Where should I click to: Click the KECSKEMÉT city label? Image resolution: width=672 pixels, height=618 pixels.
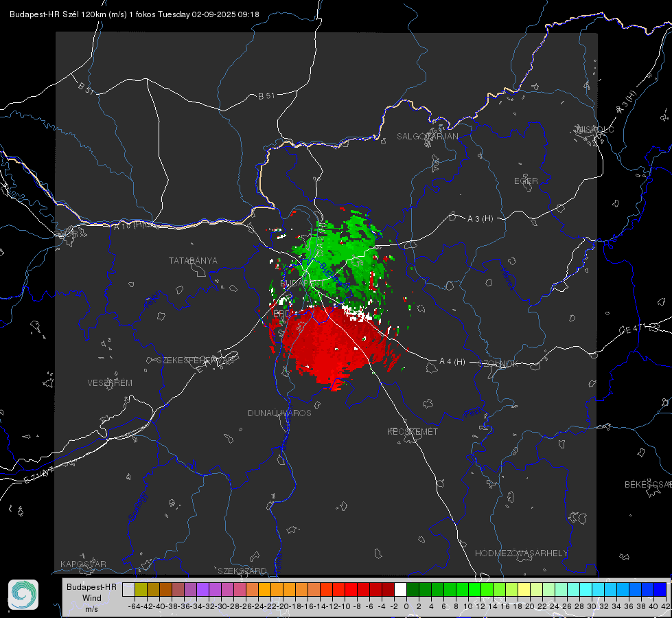413,431
